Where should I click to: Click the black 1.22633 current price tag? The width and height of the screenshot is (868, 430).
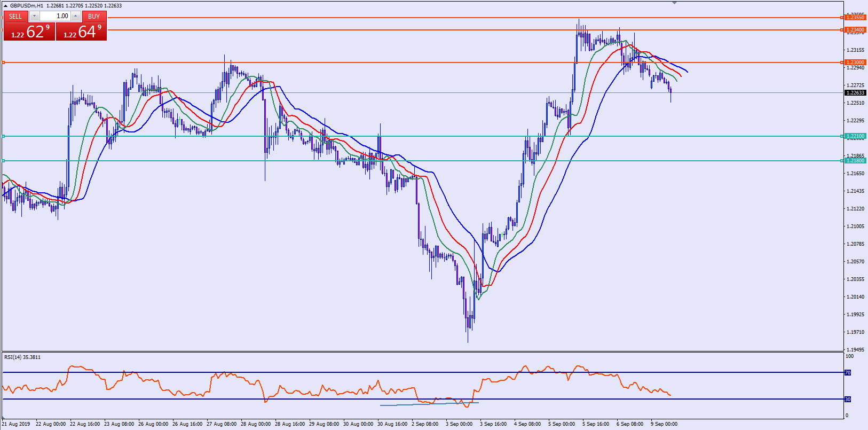click(855, 93)
